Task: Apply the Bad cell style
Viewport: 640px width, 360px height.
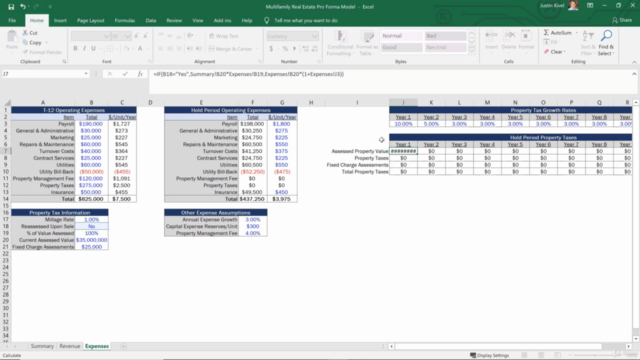Action: (x=445, y=36)
